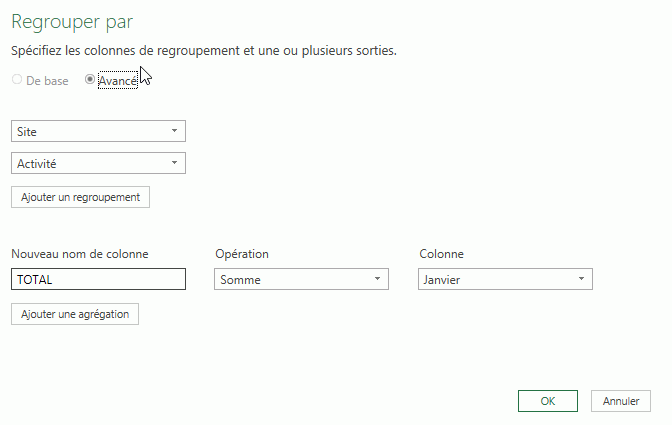Open the Site grouping dropdown
The width and height of the screenshot is (672, 425).
coord(98,131)
